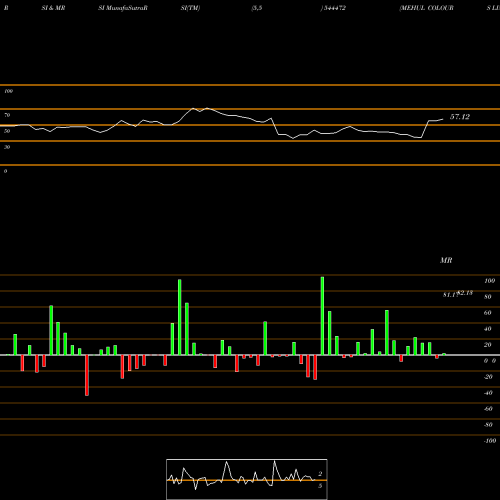Click the 20 label on MR axis
The width and height of the screenshot is (500, 500).
[488, 345]
